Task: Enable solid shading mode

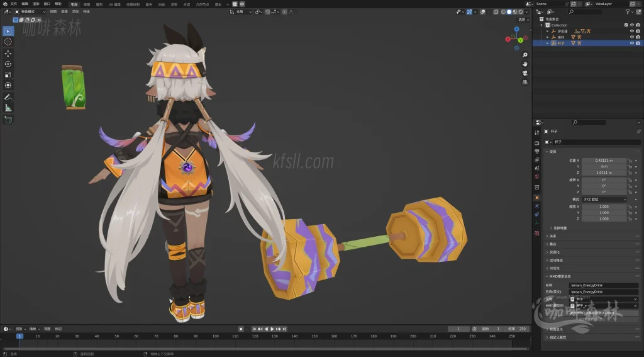Action: (509, 12)
